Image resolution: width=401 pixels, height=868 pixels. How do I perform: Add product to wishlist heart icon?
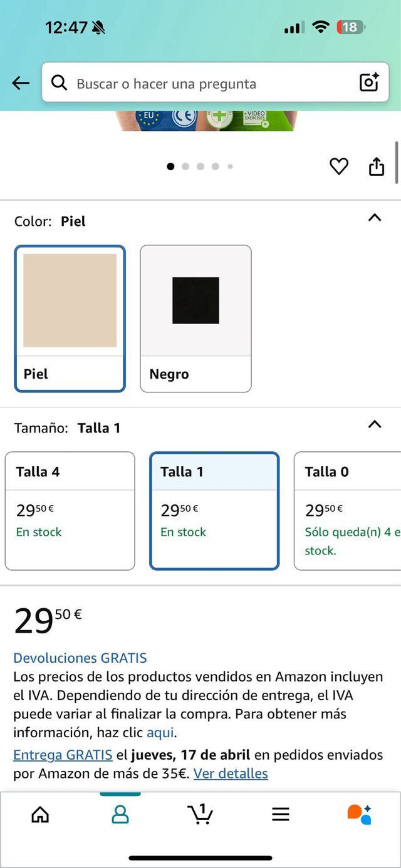pyautogui.click(x=339, y=166)
